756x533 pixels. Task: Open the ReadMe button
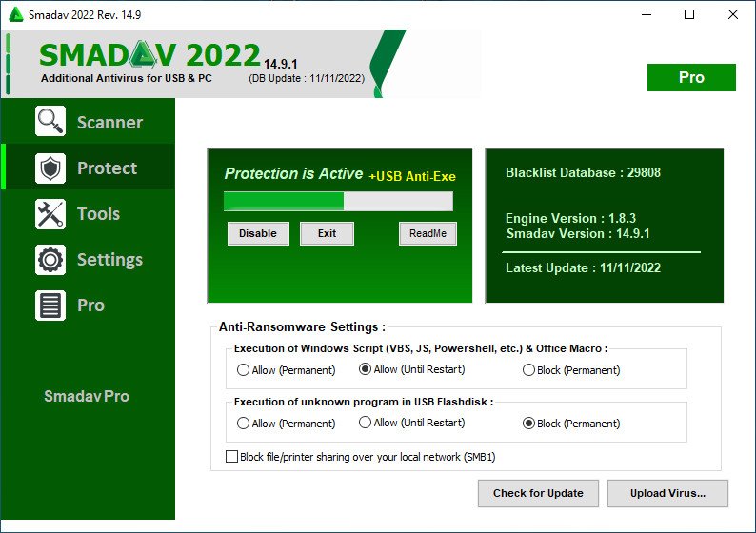pos(428,233)
